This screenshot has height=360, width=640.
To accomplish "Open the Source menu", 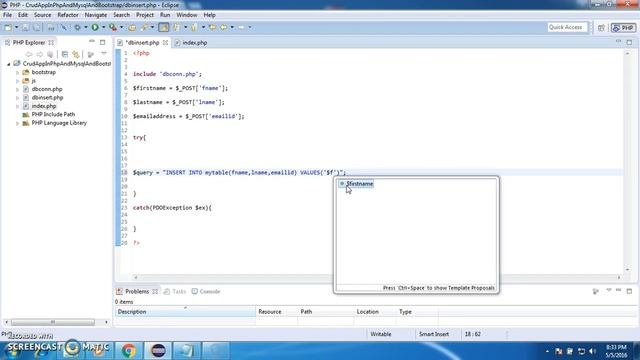I will point(42,15).
